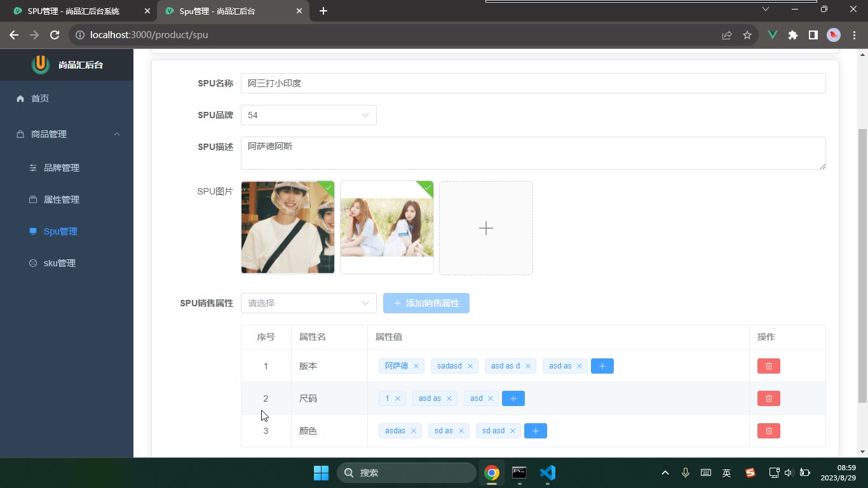Open the terminal from the taskbar
This screenshot has height=488, width=868.
(x=520, y=473)
